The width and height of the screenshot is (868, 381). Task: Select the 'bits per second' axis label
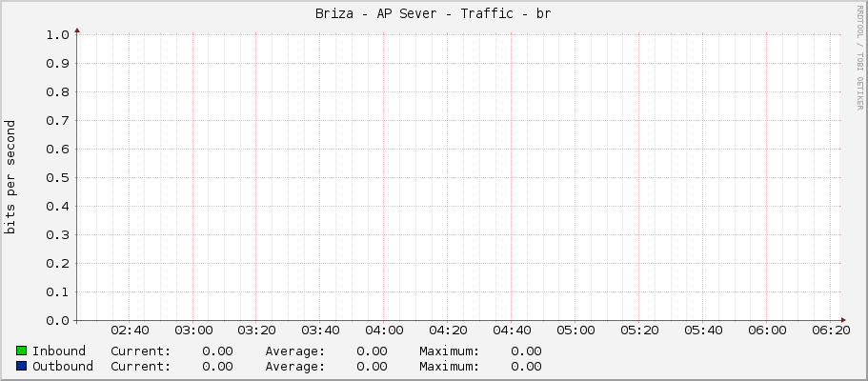[x=10, y=177]
